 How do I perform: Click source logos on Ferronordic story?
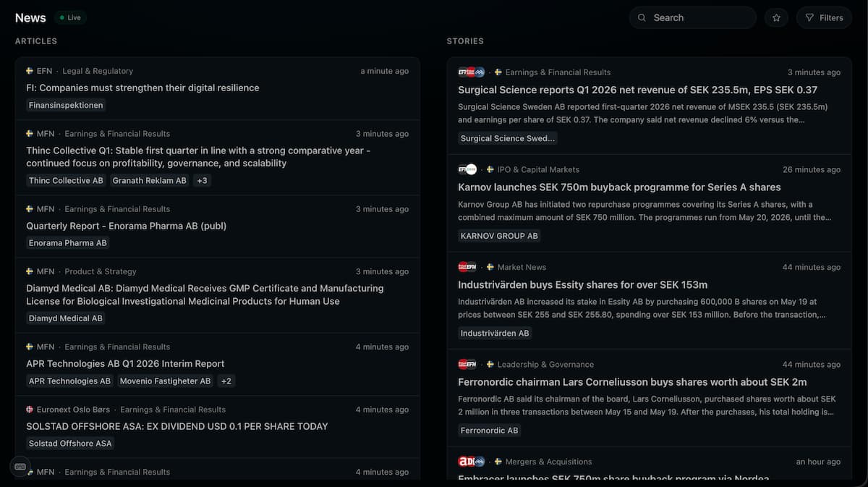click(467, 364)
